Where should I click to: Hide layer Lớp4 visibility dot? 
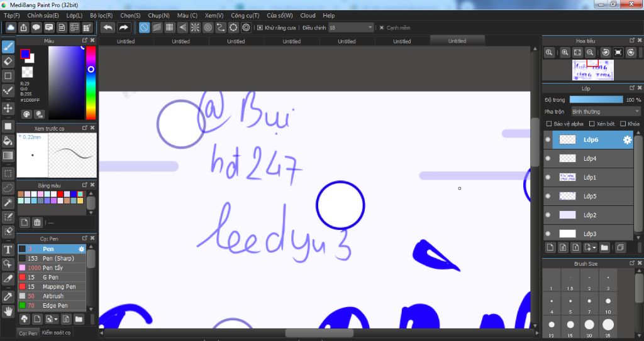[x=548, y=158]
